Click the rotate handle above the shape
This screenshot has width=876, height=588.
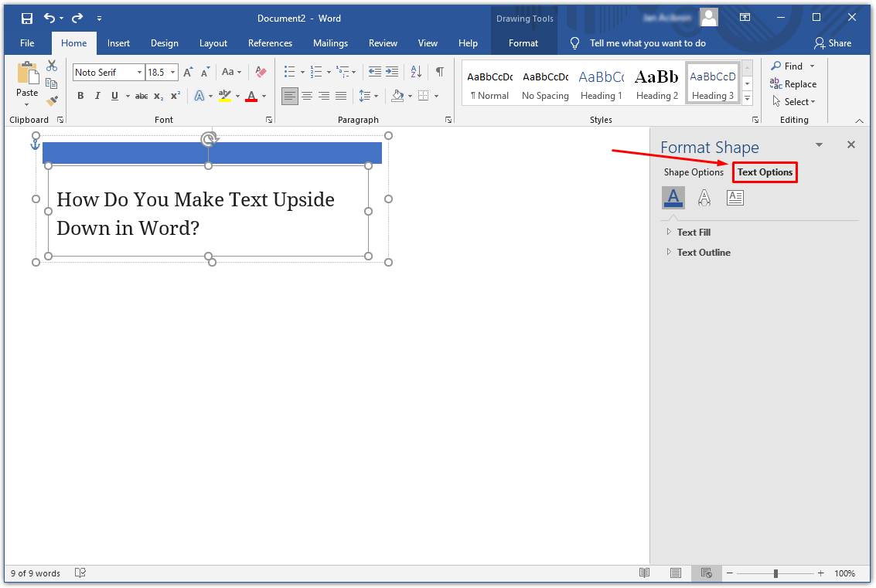click(208, 139)
